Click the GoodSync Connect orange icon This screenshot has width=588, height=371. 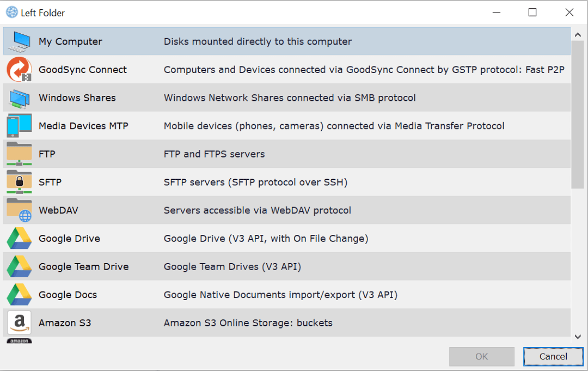click(20, 70)
